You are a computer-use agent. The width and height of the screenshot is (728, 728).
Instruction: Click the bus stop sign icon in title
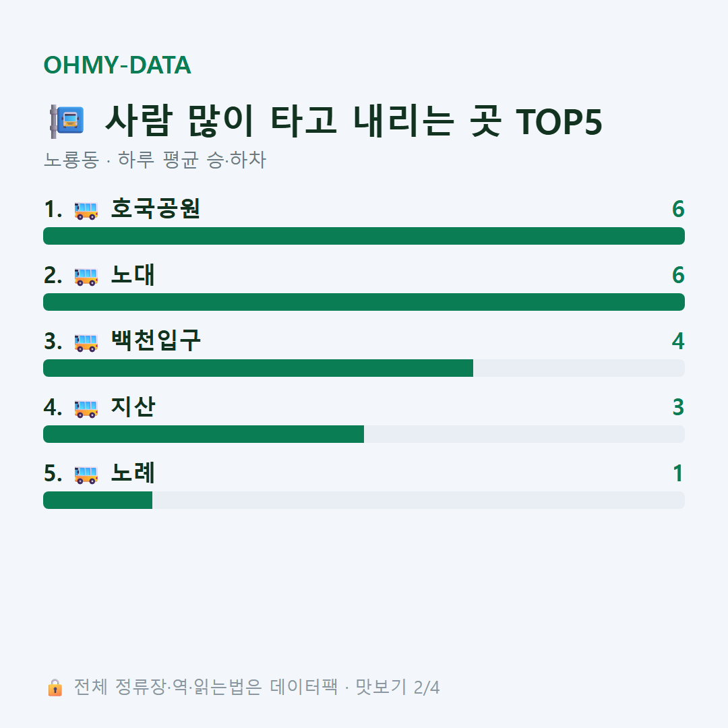67,121
